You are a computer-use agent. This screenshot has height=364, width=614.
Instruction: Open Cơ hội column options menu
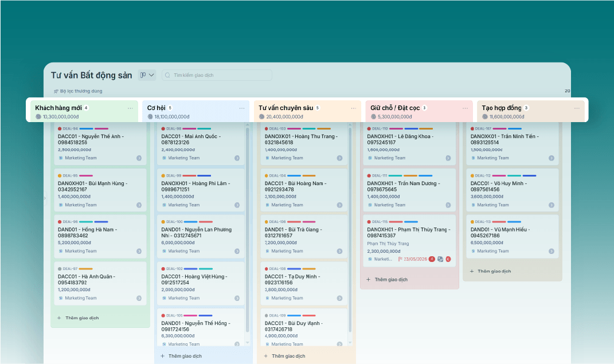(241, 108)
